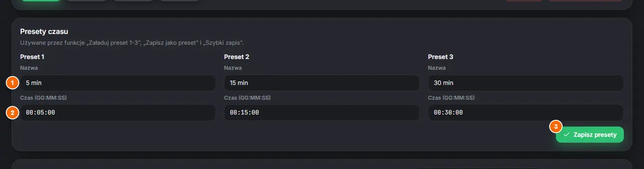Focus the Preset 1 Nazwa field showing 5 min

coord(118,83)
